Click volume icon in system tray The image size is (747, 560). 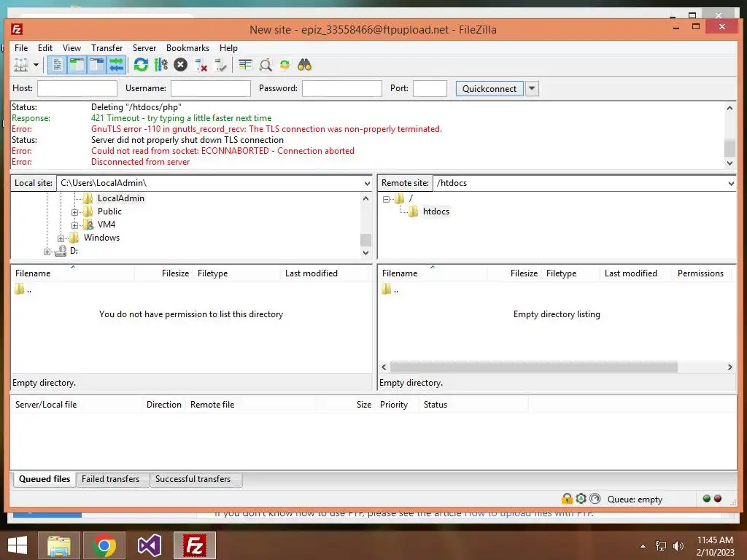pos(678,546)
